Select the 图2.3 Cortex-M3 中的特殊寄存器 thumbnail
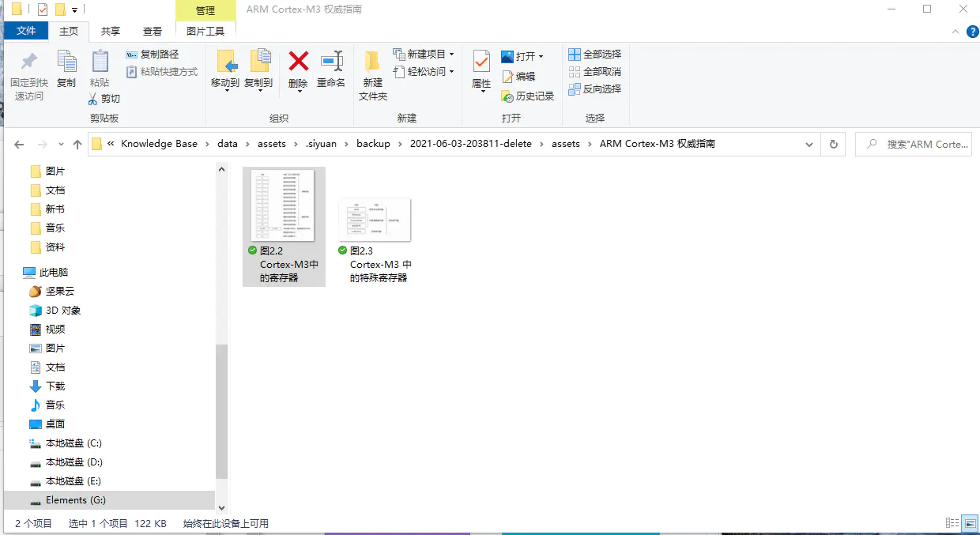 point(375,241)
